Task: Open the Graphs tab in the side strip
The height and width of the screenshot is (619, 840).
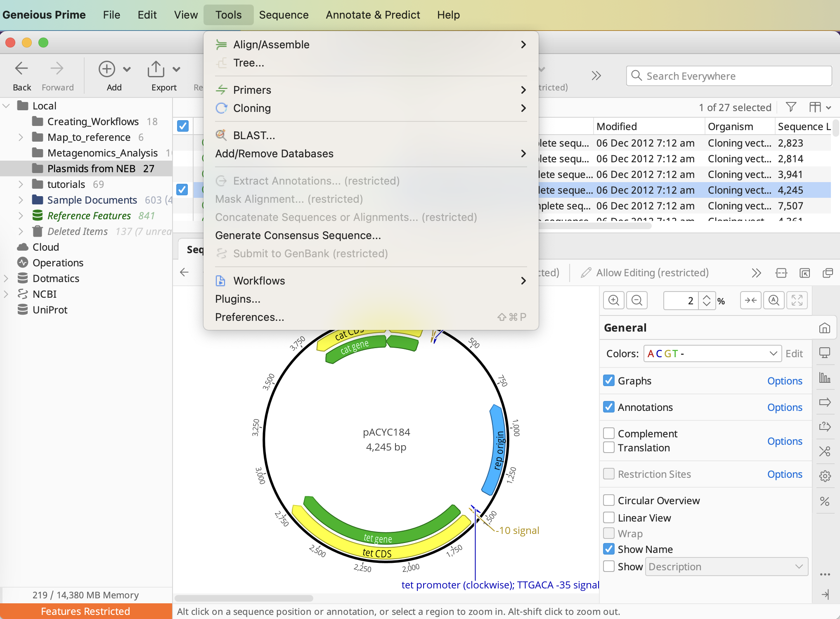Action: (825, 377)
